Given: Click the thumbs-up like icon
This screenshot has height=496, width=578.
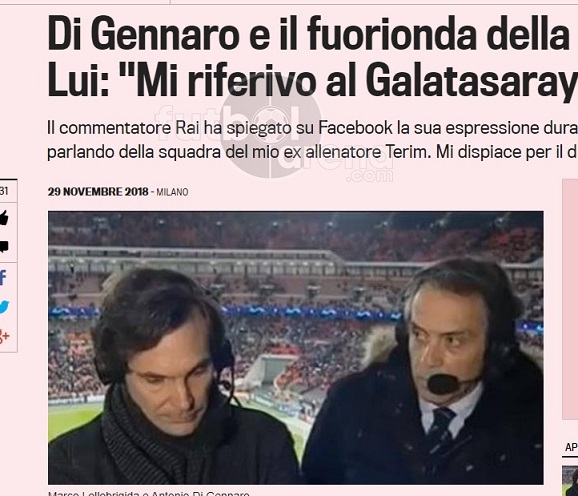Looking at the screenshot, I should 4,217.
